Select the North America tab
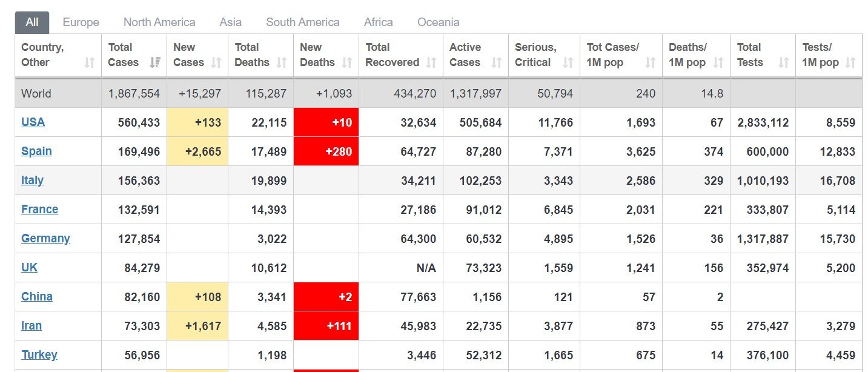Screen dimensions: 868x372 159,22
